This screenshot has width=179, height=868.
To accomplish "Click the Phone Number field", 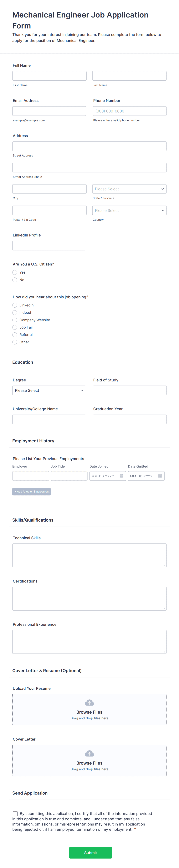I will tap(130, 111).
